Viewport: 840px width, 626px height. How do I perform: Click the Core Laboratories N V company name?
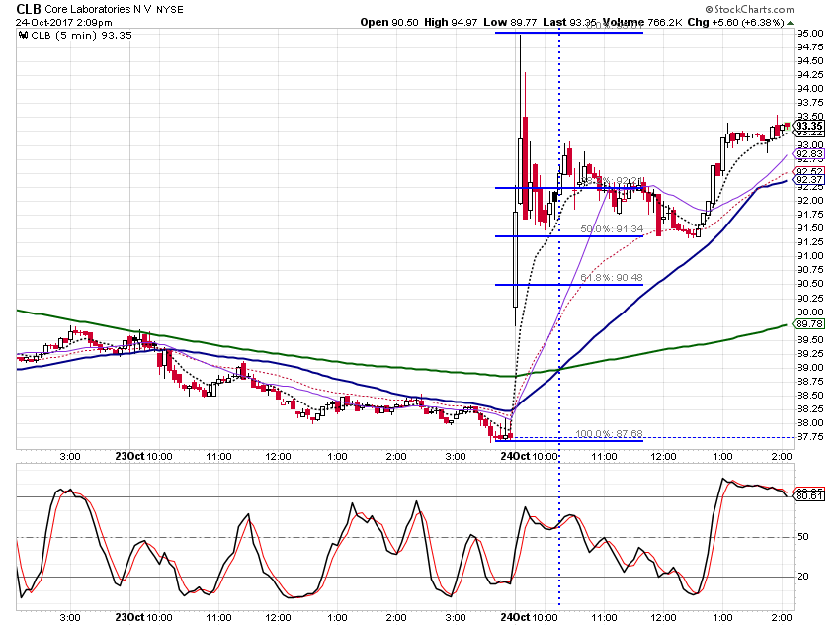click(98, 9)
